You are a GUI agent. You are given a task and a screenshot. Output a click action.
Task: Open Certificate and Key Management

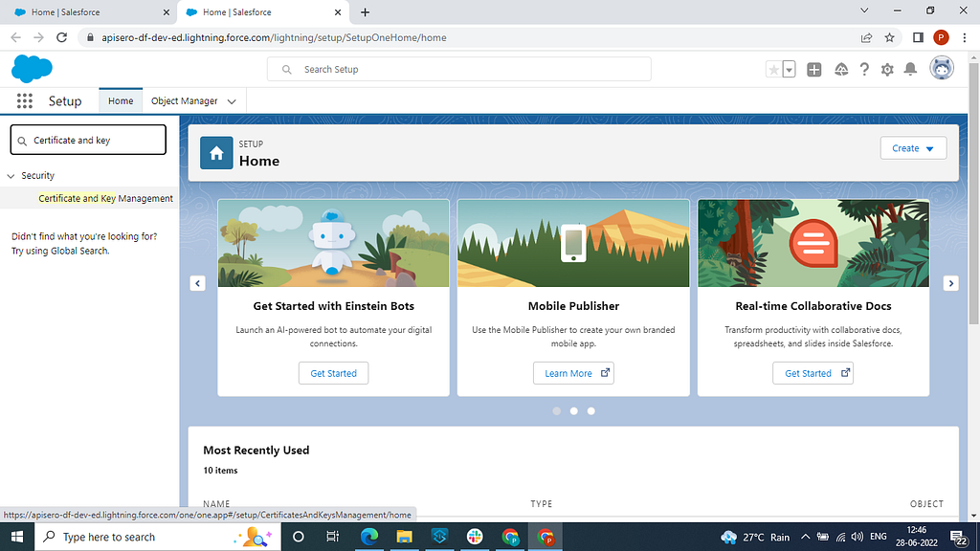tap(105, 198)
